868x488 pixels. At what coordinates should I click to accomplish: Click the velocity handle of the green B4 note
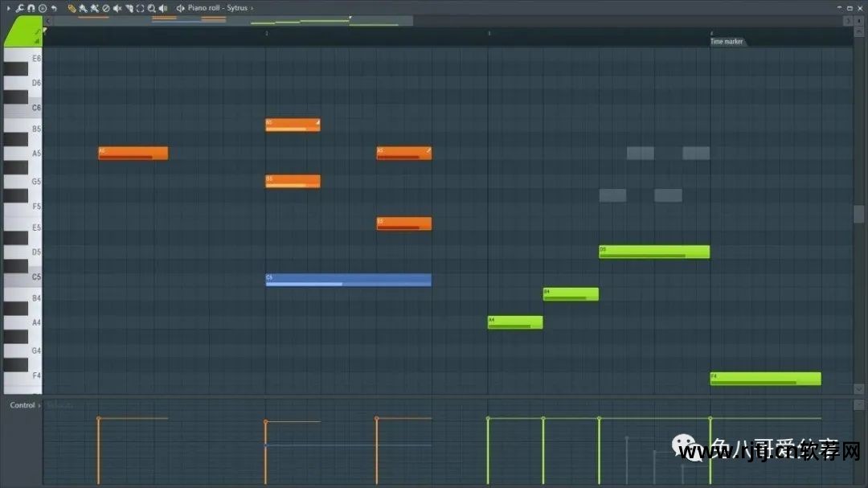click(543, 418)
